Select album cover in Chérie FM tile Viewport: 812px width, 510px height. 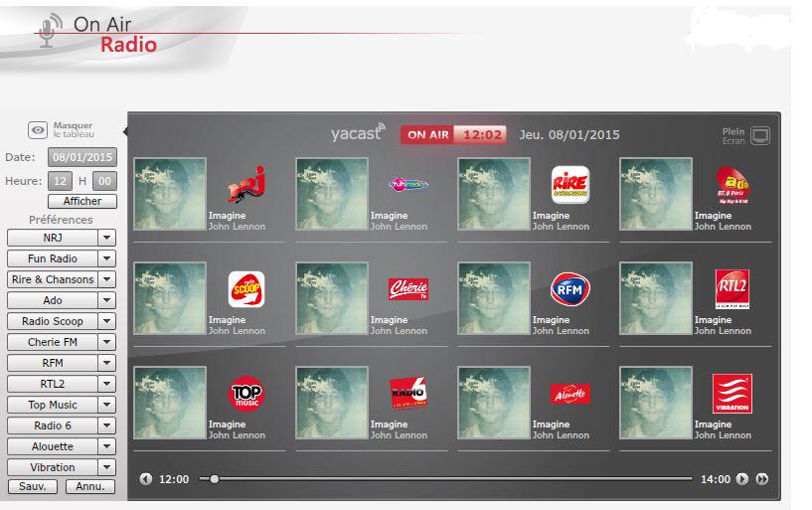pyautogui.click(x=332, y=298)
